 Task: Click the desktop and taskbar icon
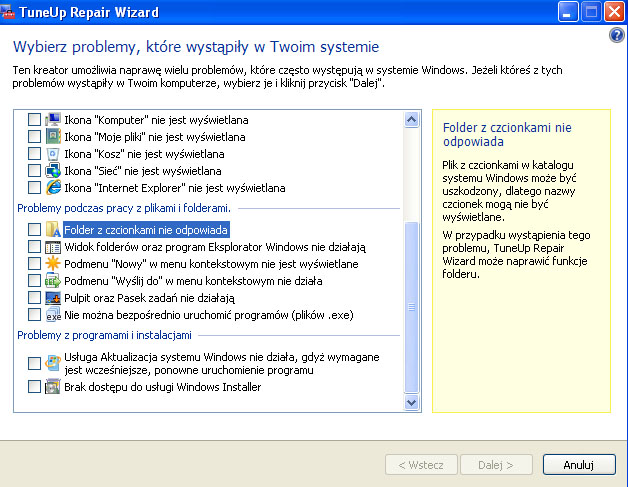click(x=54, y=298)
